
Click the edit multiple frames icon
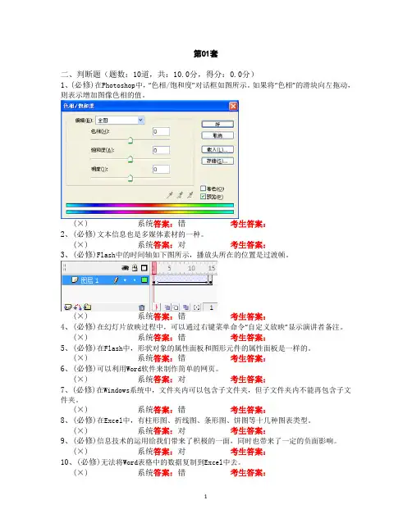pos(185,307)
